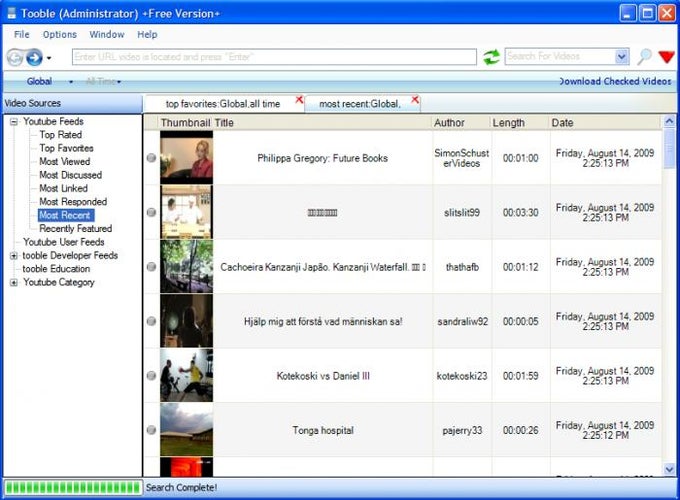Image resolution: width=680 pixels, height=500 pixels.
Task: Check the slitslit99 video row
Action: coord(151,212)
